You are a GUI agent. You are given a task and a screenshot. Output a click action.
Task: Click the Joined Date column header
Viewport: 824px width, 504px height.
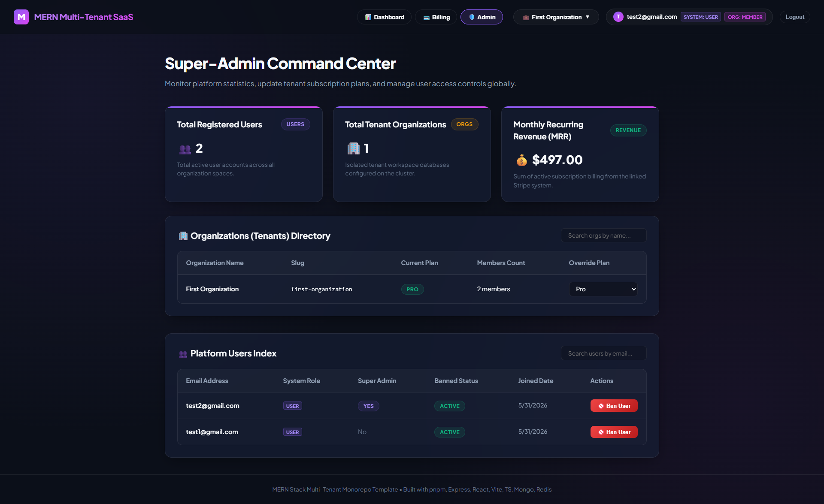point(536,381)
